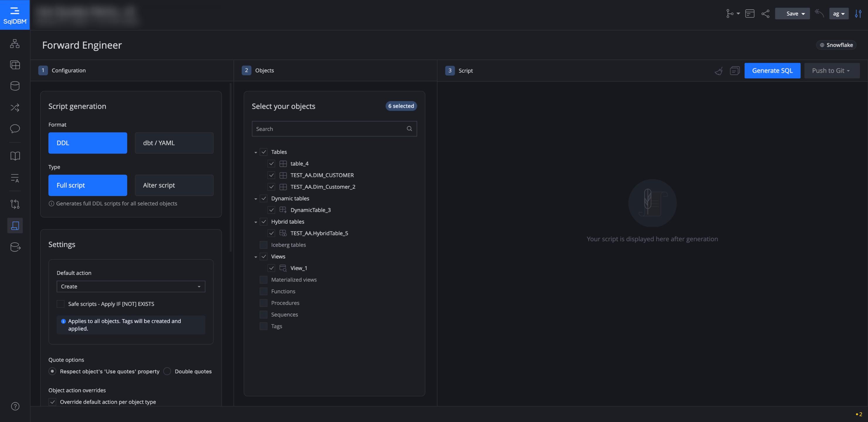Check the Procedures checkbox

pyautogui.click(x=263, y=303)
